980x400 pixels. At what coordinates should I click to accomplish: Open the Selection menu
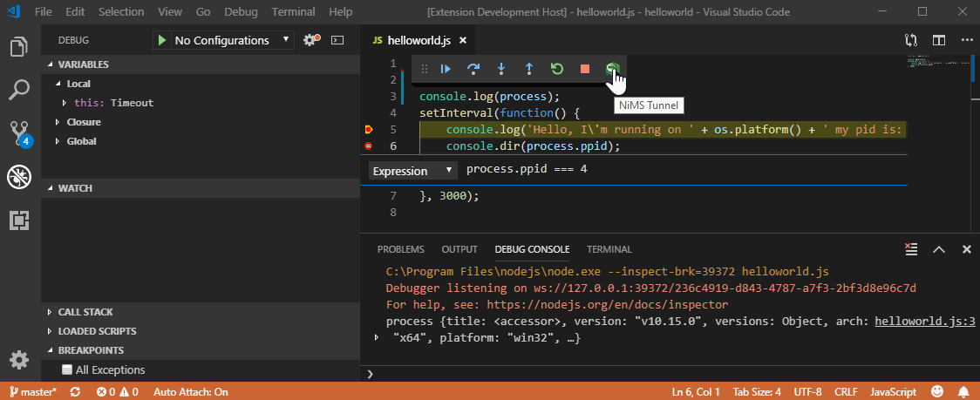tap(121, 12)
